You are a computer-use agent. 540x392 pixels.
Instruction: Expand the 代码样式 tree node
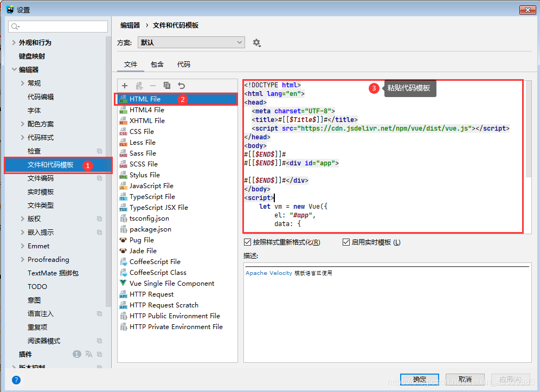point(22,137)
